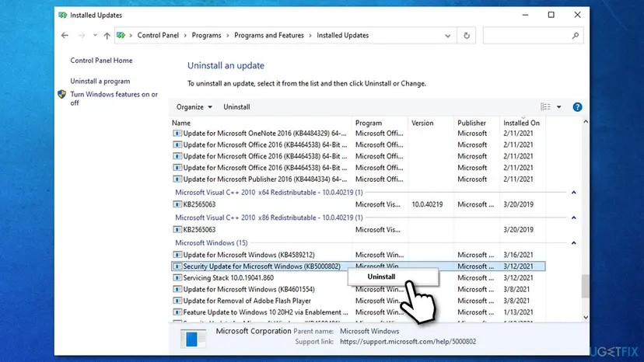Click the support.microsoft.com/help/5000802 support link

[x=408, y=342]
